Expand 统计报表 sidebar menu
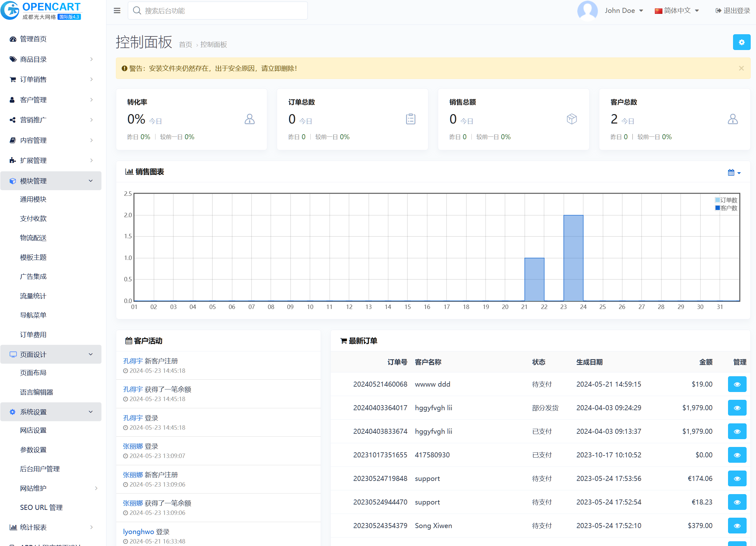The height and width of the screenshot is (546, 756). [x=51, y=527]
